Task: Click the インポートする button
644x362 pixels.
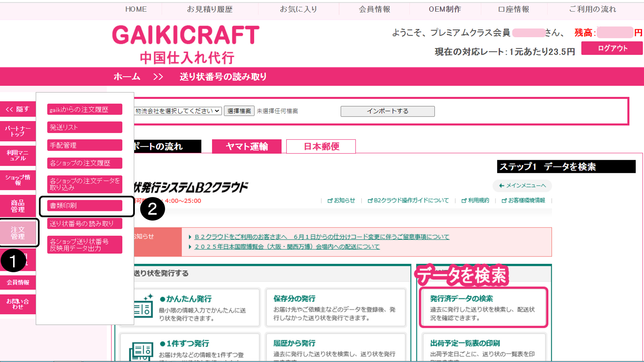Action: [387, 111]
